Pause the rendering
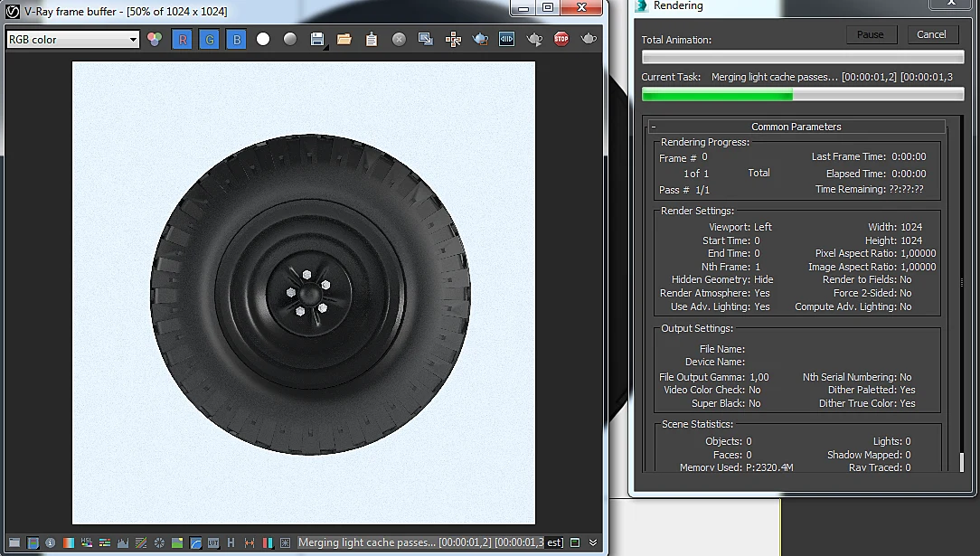 (x=870, y=34)
